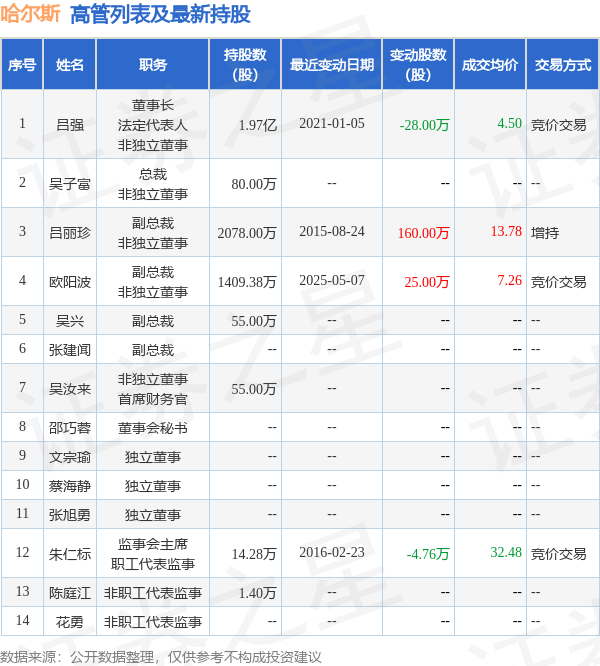Click 吕强's position cell with 董事长
Image resolution: width=600 pixels, height=666 pixels.
coord(152,125)
